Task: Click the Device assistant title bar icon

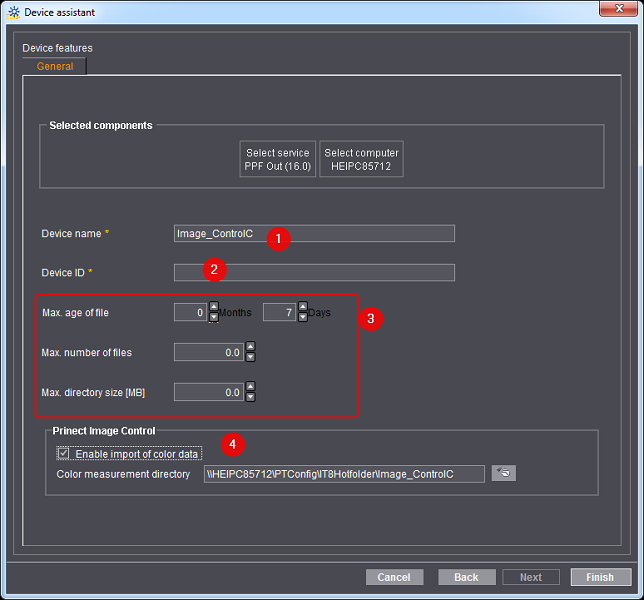Action: [x=13, y=11]
